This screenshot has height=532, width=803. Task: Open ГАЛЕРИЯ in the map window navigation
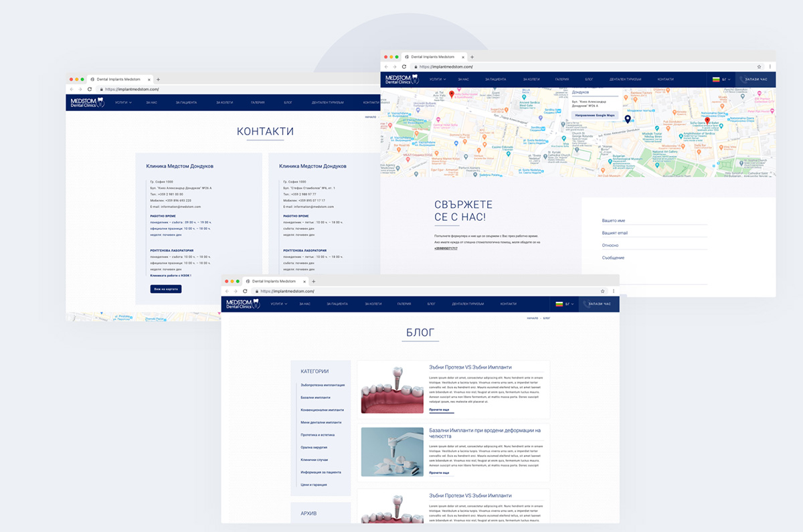[x=561, y=80]
